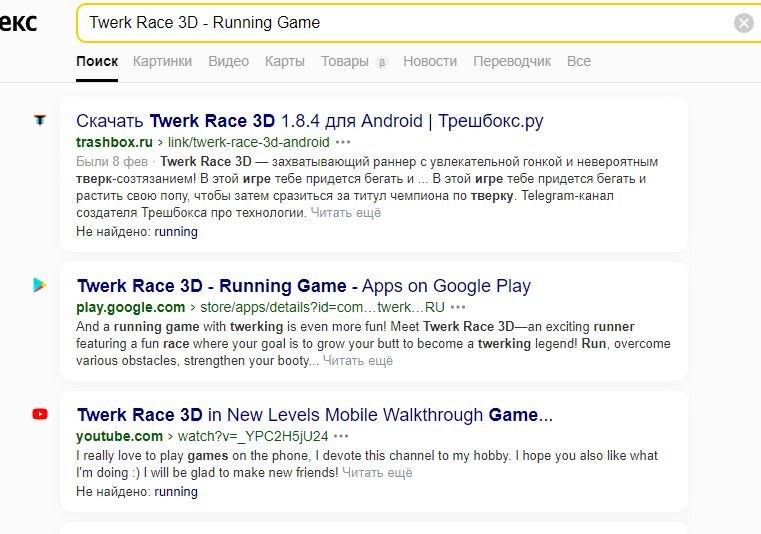The height and width of the screenshot is (534, 761).
Task: Clear the search query with the X icon
Action: (x=744, y=23)
